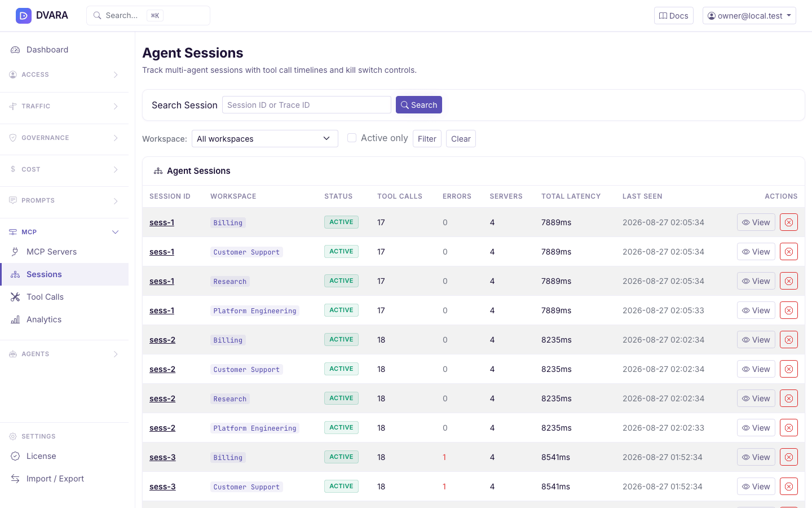Focus the top global Search box
Image resolution: width=812 pixels, height=508 pixels.
(x=148, y=16)
